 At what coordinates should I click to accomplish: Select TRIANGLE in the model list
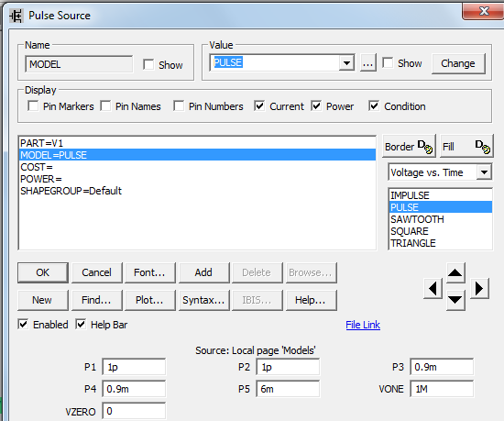click(441, 243)
